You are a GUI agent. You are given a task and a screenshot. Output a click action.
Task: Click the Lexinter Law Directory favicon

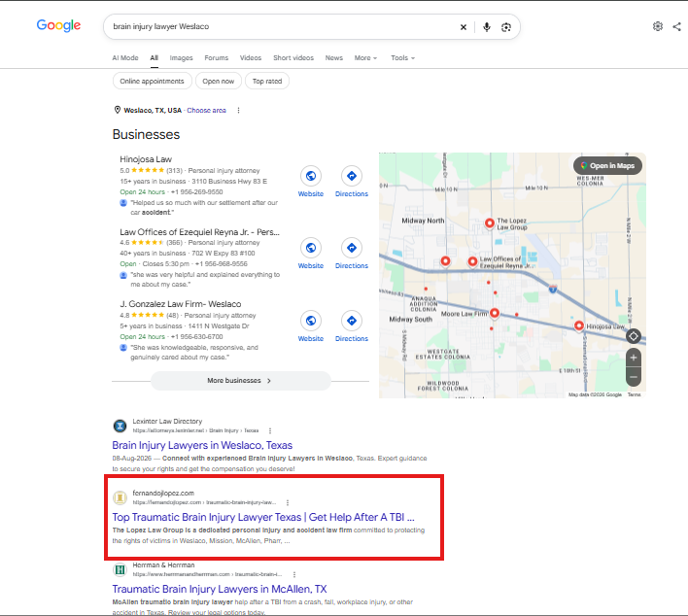[120, 426]
